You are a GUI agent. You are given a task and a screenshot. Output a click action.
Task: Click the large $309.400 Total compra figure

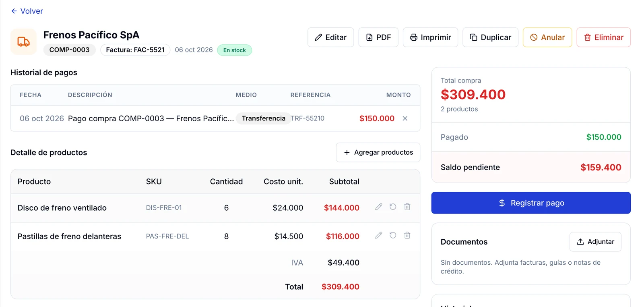(473, 95)
